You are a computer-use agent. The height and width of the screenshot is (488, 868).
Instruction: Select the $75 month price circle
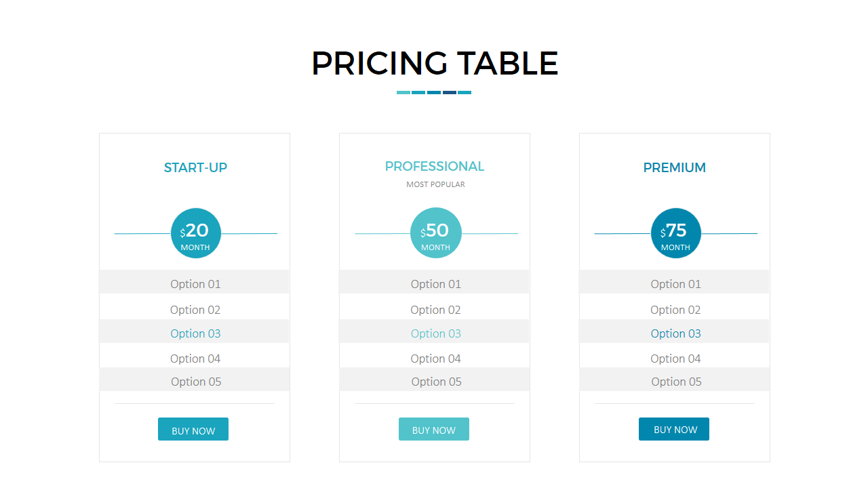[x=675, y=233]
